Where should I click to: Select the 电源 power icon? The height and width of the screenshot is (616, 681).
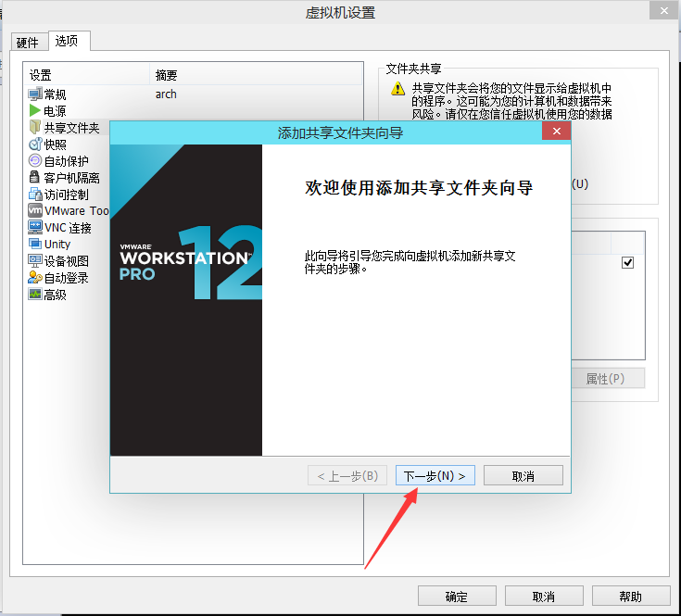pos(35,111)
